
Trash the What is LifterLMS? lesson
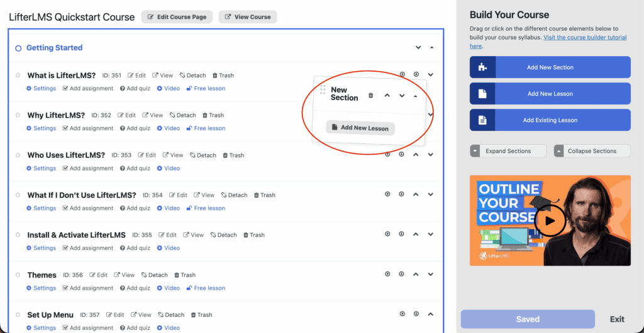[223, 76]
